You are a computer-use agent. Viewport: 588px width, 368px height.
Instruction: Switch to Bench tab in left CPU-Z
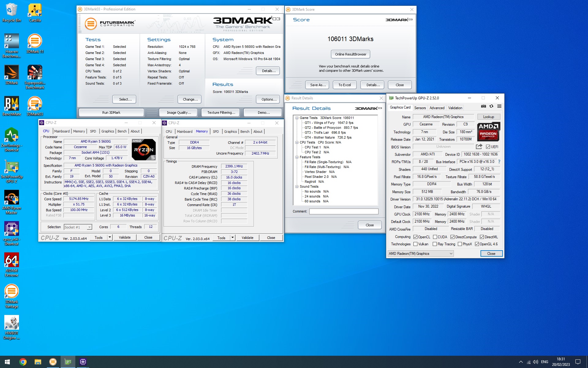[x=122, y=131]
